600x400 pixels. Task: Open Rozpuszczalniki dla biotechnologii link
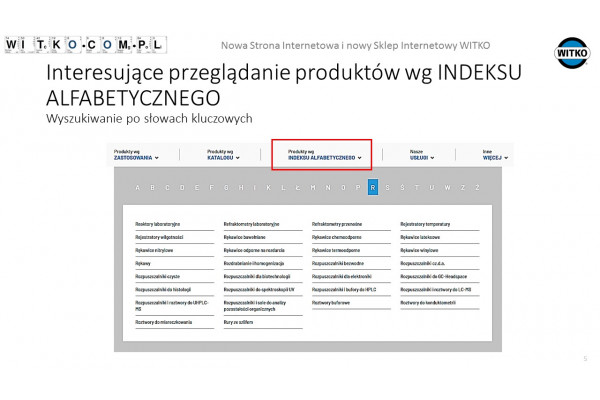257,276
